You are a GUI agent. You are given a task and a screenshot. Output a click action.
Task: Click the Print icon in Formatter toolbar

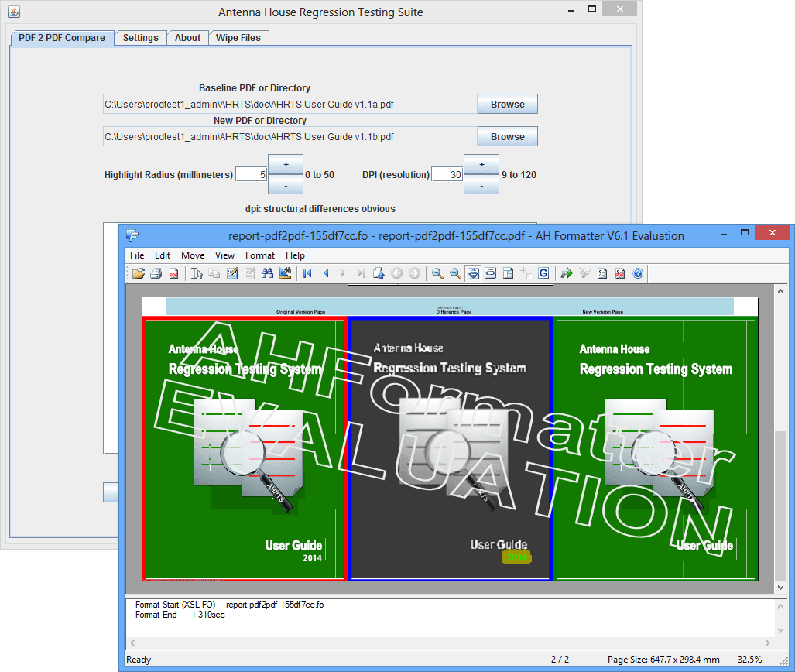tap(156, 273)
